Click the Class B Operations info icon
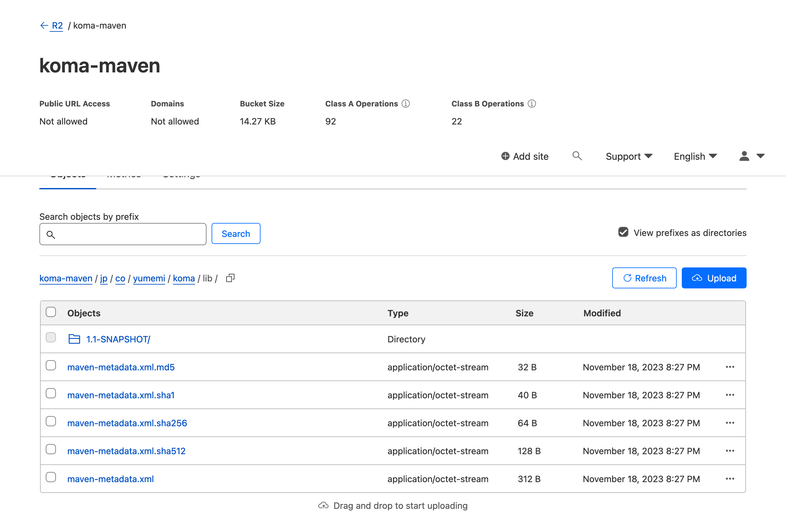The height and width of the screenshot is (532, 786). [x=532, y=104]
